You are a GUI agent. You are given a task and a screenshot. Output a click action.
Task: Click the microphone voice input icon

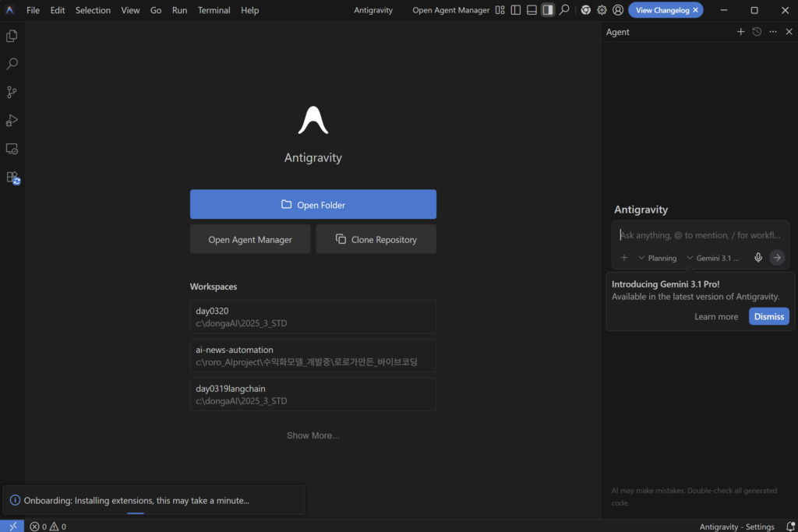pos(758,258)
